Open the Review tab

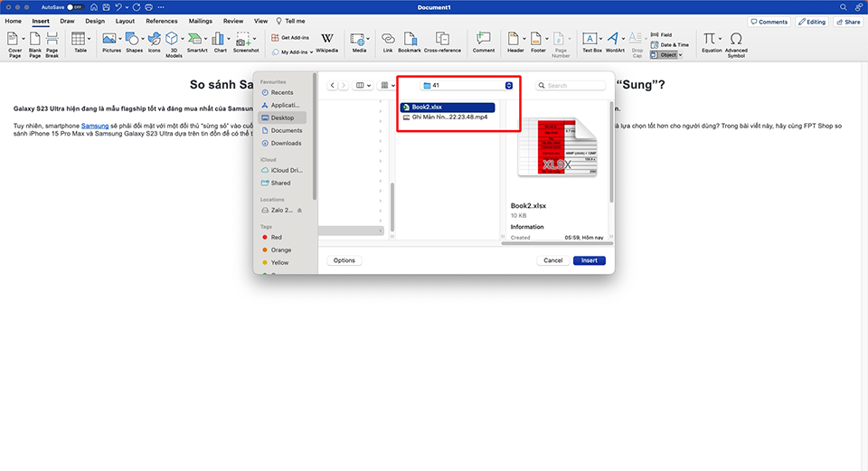point(233,21)
